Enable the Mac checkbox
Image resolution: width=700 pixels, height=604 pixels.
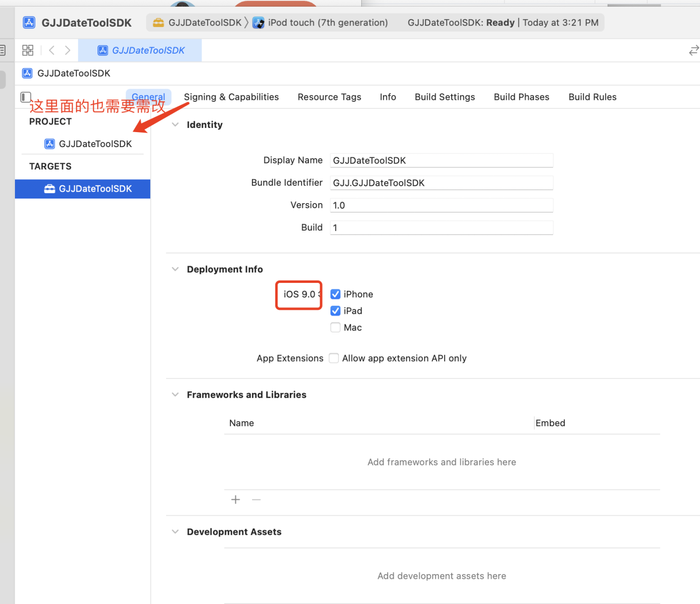pos(335,328)
